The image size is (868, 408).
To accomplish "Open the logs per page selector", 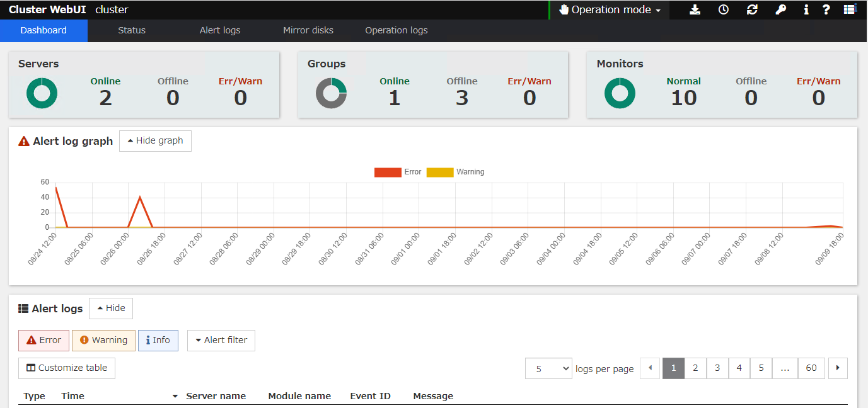I will [548, 368].
